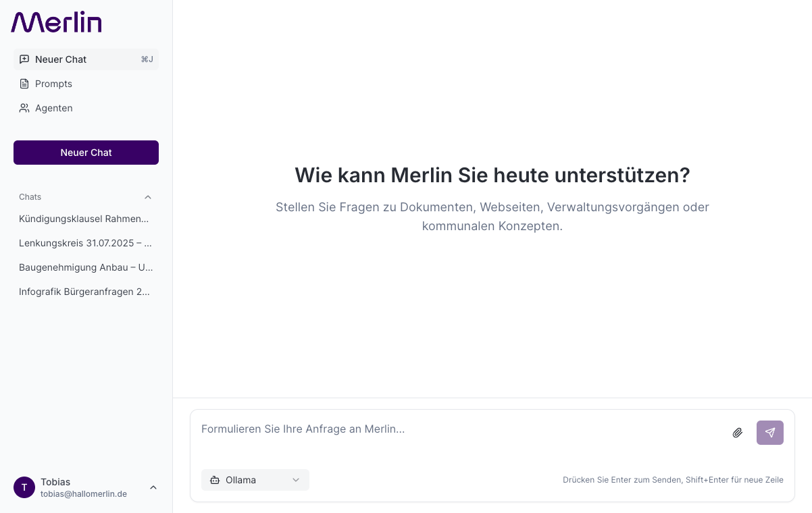The height and width of the screenshot is (513, 812).
Task: Open the Ollama model dropdown
Action: [x=255, y=480]
